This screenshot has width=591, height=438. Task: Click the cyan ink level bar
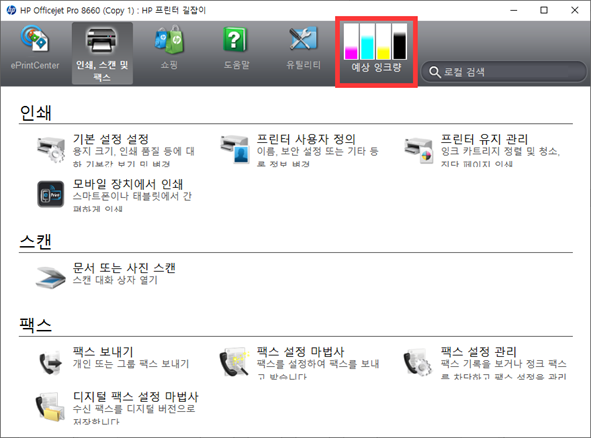(367, 41)
